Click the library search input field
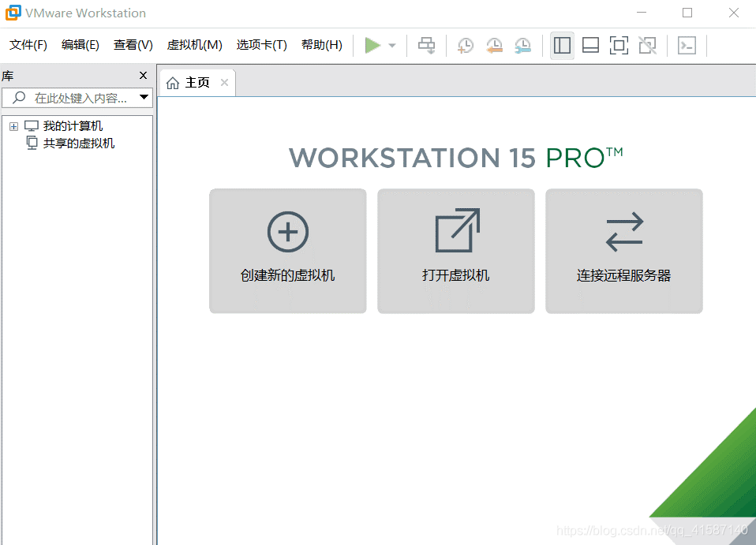The height and width of the screenshot is (545, 756). coord(79,98)
